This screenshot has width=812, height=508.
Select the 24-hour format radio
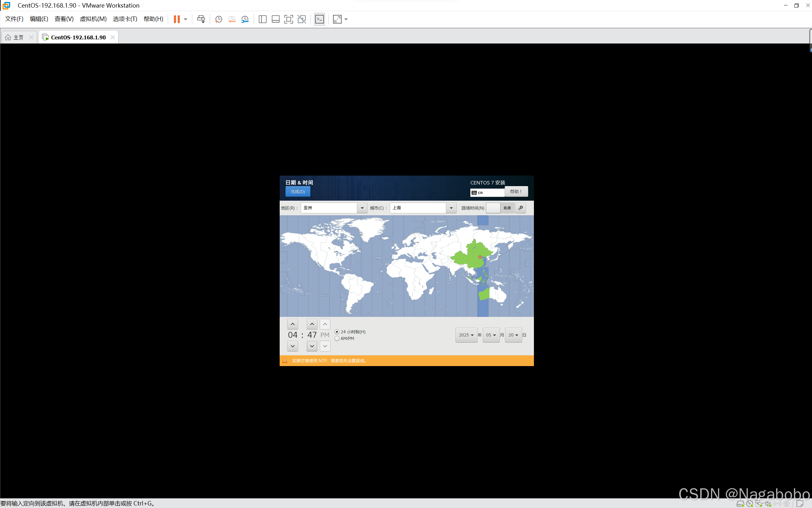[337, 331]
